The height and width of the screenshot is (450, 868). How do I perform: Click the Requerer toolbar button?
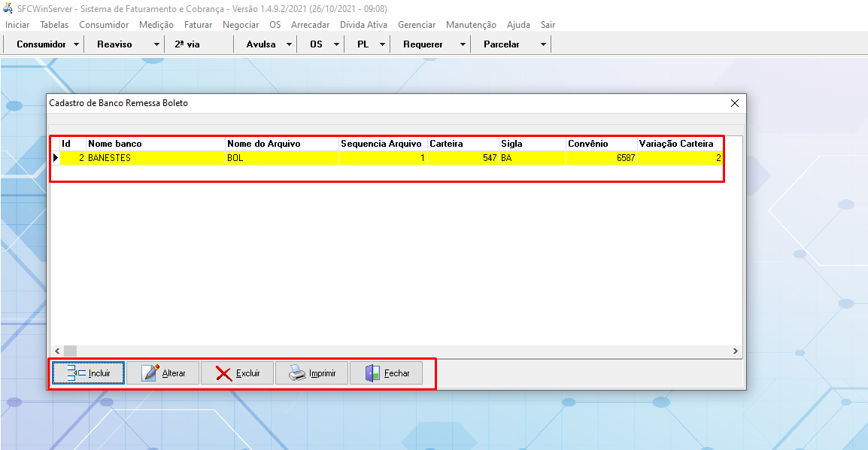423,44
